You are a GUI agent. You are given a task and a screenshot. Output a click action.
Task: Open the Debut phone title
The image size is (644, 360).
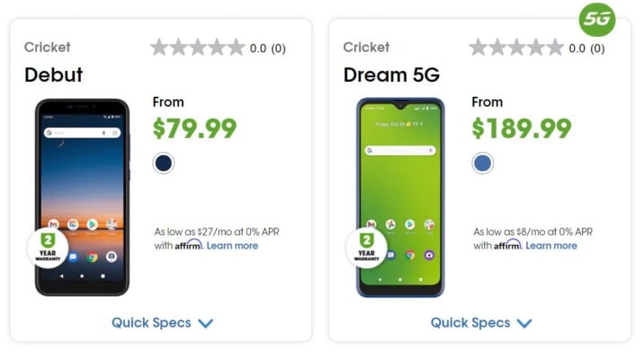pyautogui.click(x=53, y=74)
